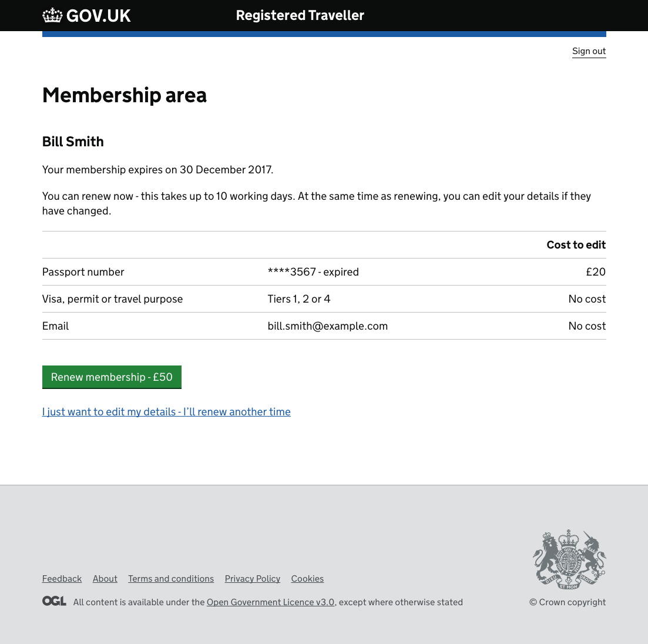Select the Passport number row label
The image size is (648, 644).
pyautogui.click(x=83, y=272)
